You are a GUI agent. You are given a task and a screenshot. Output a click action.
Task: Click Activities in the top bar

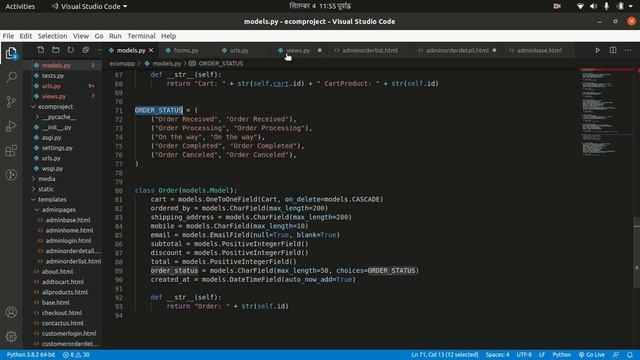tap(20, 6)
